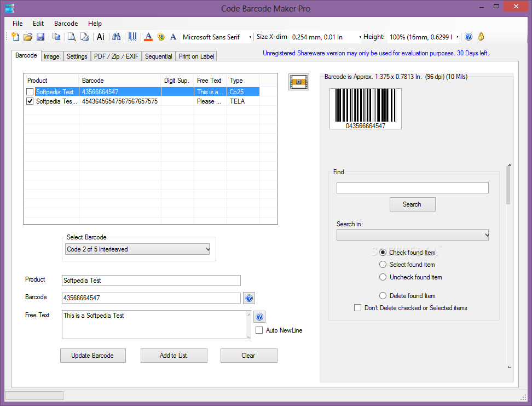Select the barcode lines toolbar icon
Image resolution: width=532 pixels, height=406 pixels.
(132, 37)
